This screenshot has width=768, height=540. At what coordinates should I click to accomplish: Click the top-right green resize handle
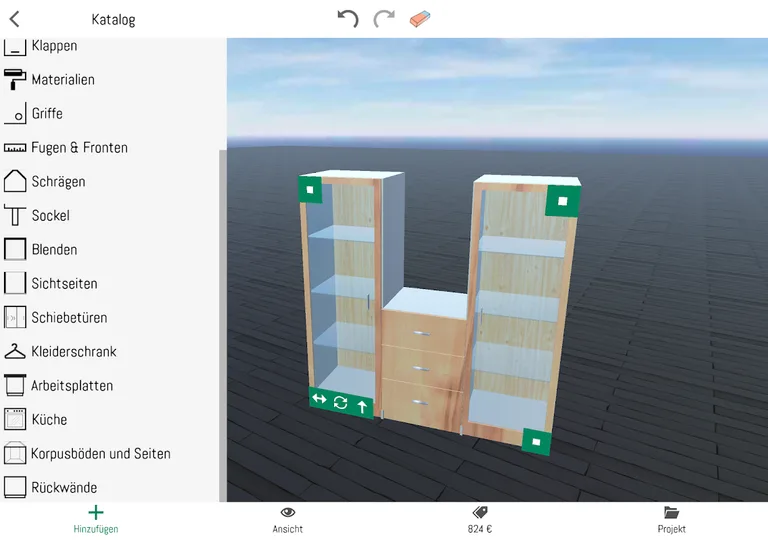563,201
